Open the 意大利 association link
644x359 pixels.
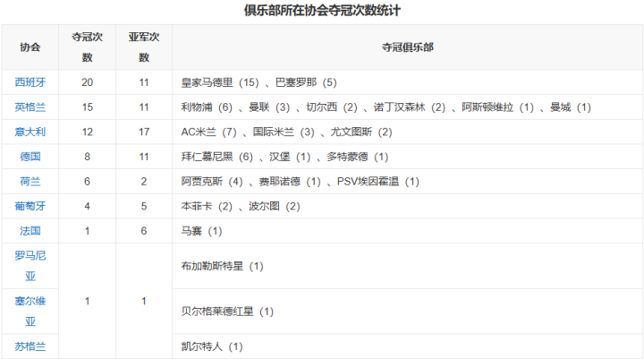pyautogui.click(x=30, y=132)
